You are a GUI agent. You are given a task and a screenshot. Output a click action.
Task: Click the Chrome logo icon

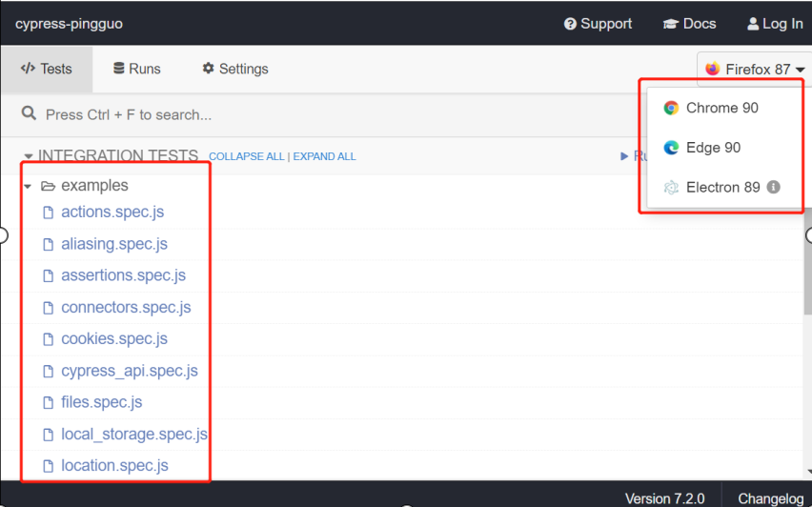coord(671,108)
